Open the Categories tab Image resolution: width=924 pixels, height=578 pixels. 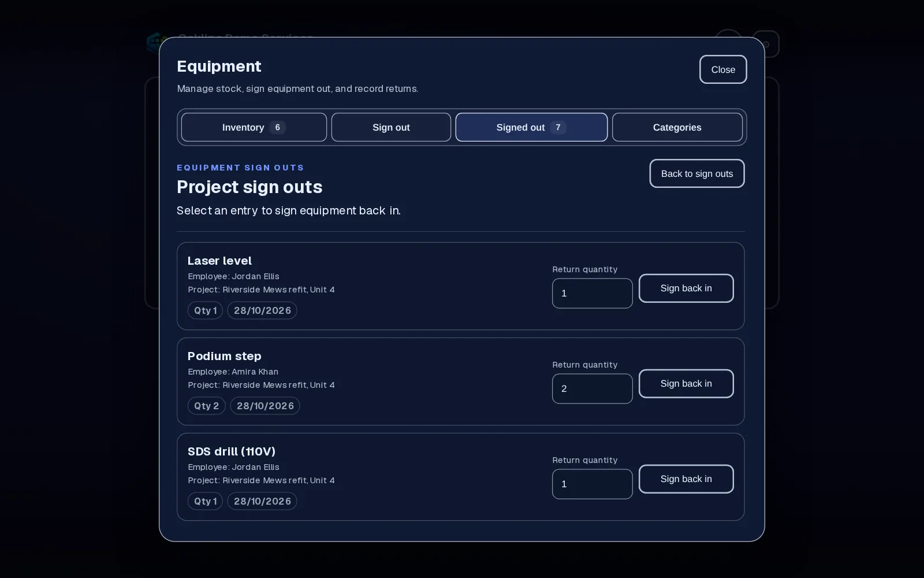677,127
